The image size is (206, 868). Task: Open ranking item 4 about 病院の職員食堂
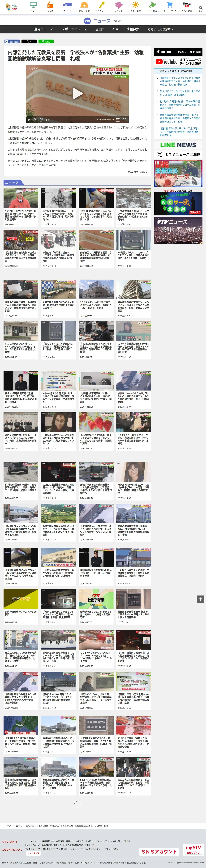click(x=180, y=118)
